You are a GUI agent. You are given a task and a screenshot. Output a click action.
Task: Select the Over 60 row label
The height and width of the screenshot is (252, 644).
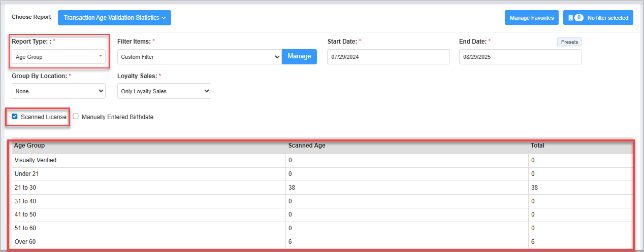click(25, 242)
